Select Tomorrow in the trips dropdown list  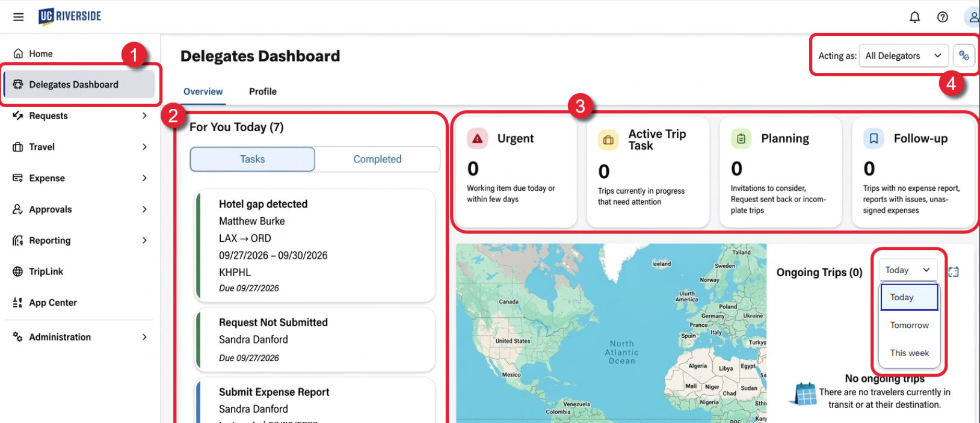(909, 325)
